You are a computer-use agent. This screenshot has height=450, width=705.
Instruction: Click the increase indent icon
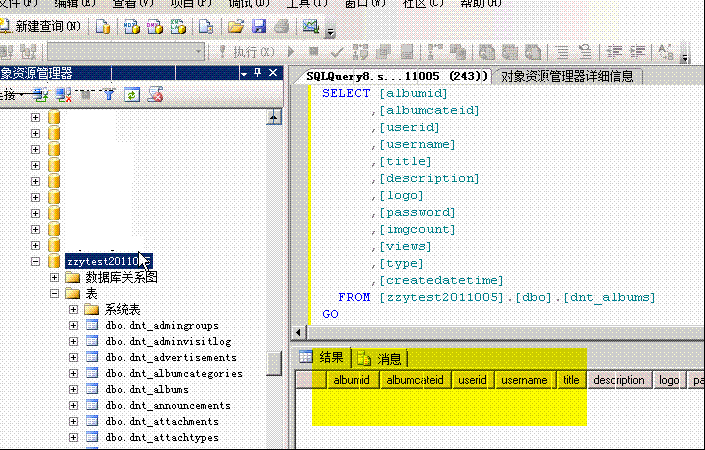coord(638,52)
